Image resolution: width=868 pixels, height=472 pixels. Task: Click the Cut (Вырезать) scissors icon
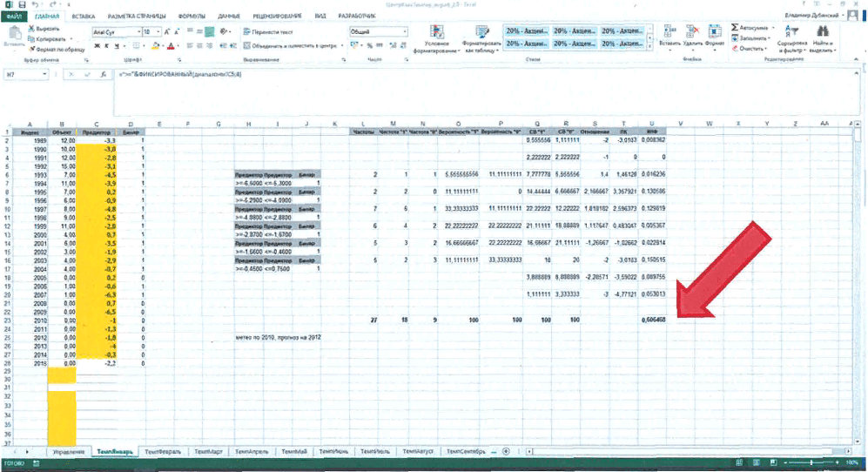click(31, 28)
